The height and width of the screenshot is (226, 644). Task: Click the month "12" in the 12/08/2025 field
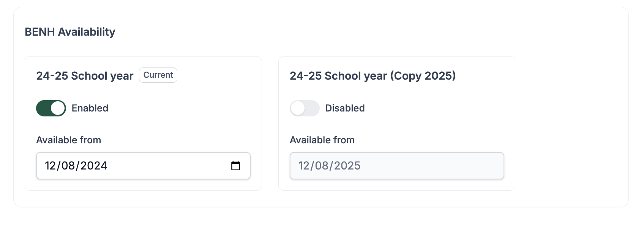click(x=304, y=166)
